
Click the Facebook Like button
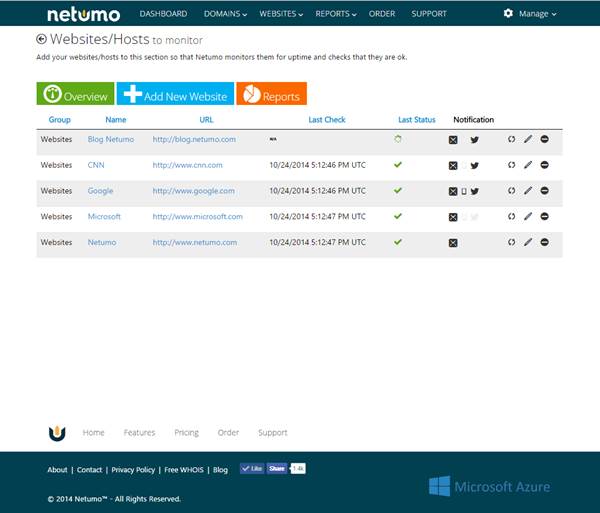252,469
